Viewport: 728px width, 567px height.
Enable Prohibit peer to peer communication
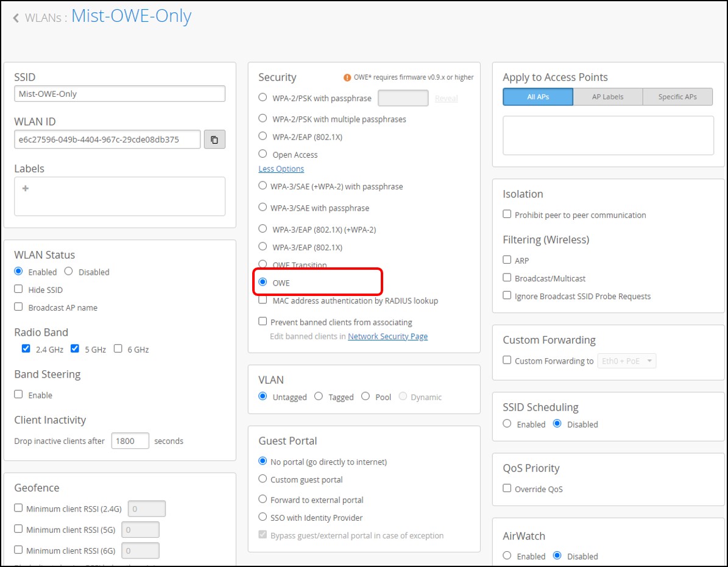(507, 214)
